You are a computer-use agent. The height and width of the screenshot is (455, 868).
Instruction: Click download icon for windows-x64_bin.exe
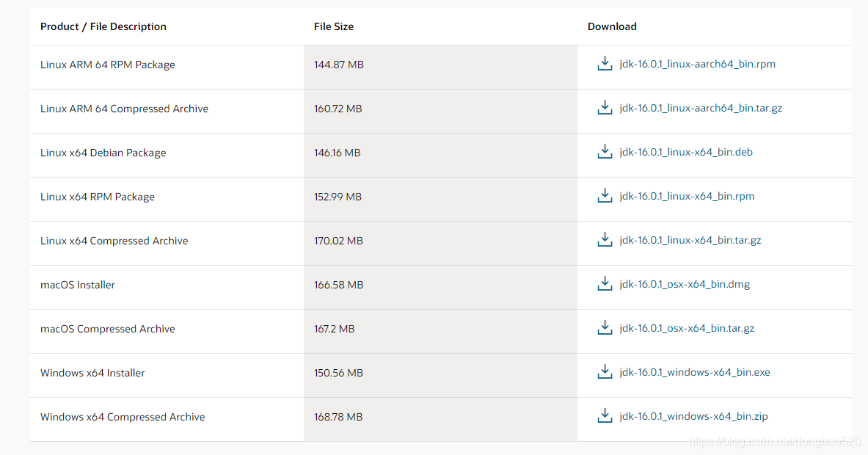coord(605,371)
